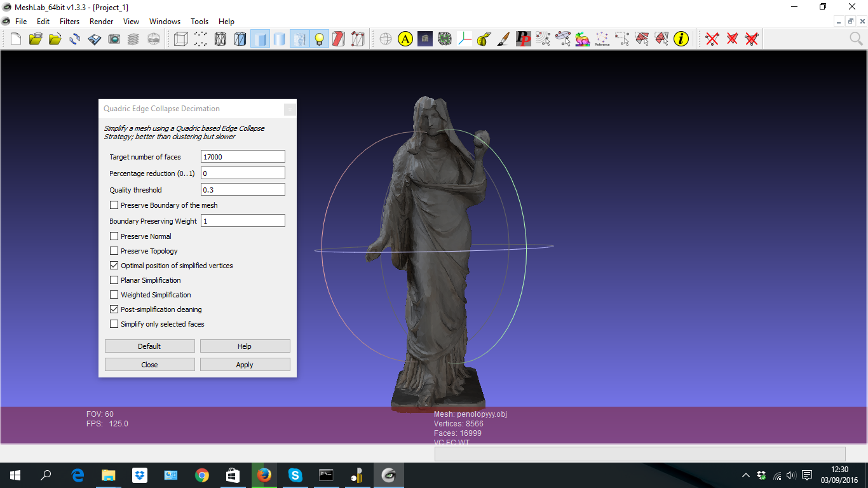Enable the Planar Simplification checkbox

114,280
